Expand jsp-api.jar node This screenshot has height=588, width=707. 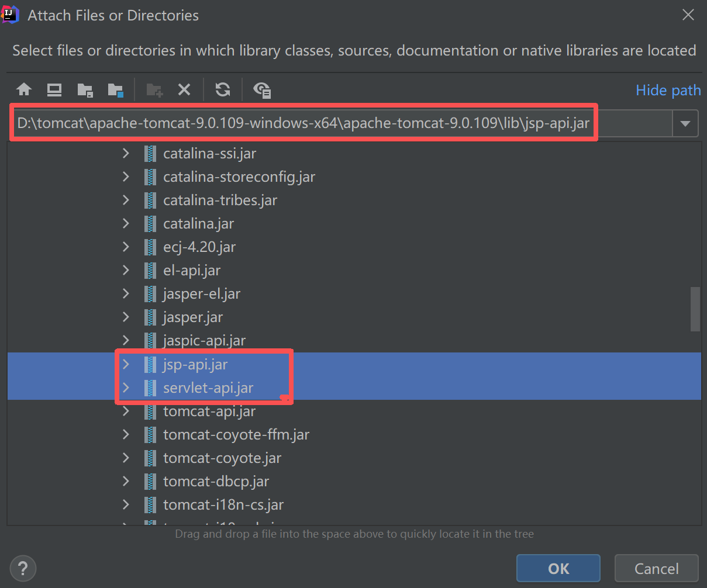126,364
